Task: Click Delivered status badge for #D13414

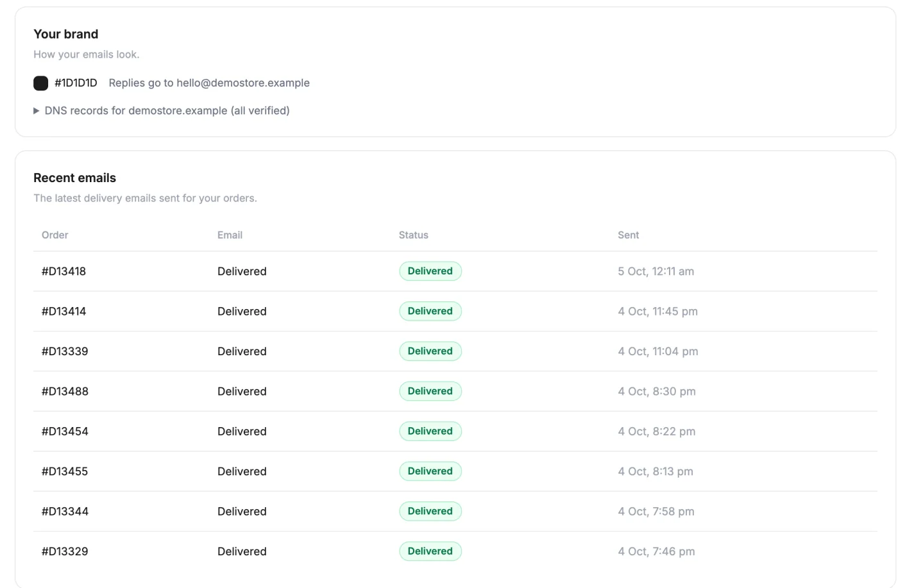Action: coord(430,311)
